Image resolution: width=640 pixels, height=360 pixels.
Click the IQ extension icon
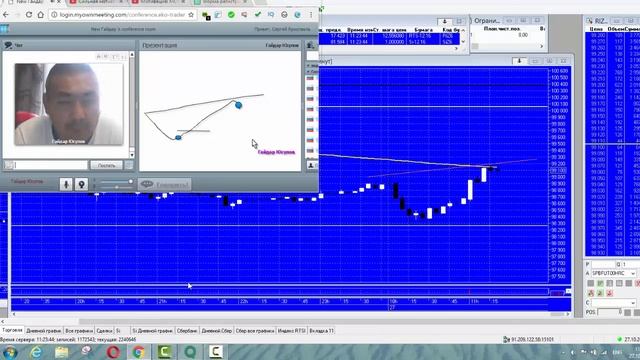271,15
